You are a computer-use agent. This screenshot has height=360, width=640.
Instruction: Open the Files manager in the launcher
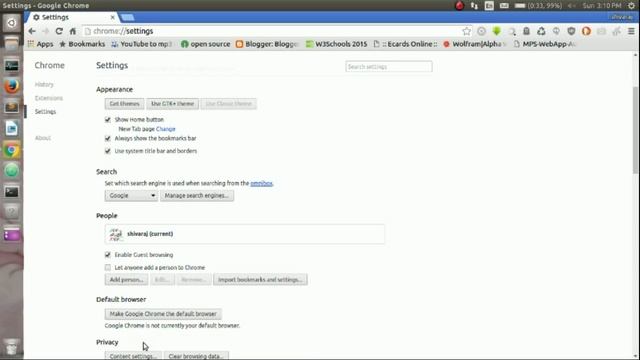click(11, 43)
